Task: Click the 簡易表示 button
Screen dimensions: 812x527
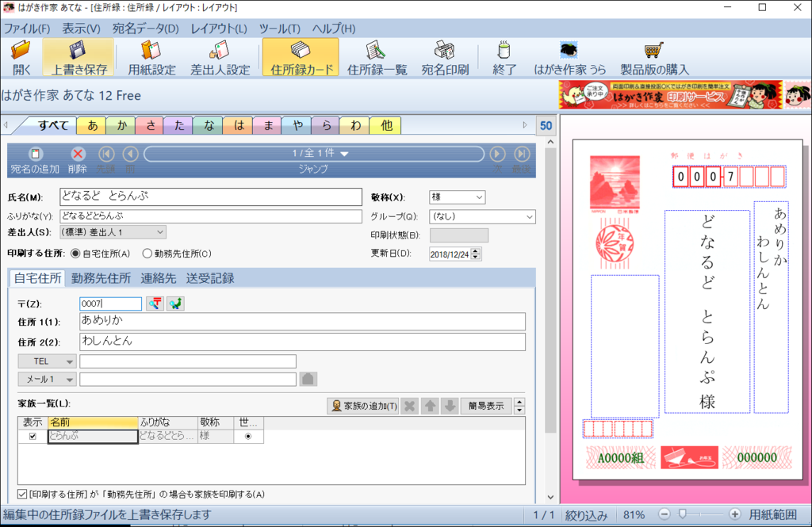Action: point(486,406)
